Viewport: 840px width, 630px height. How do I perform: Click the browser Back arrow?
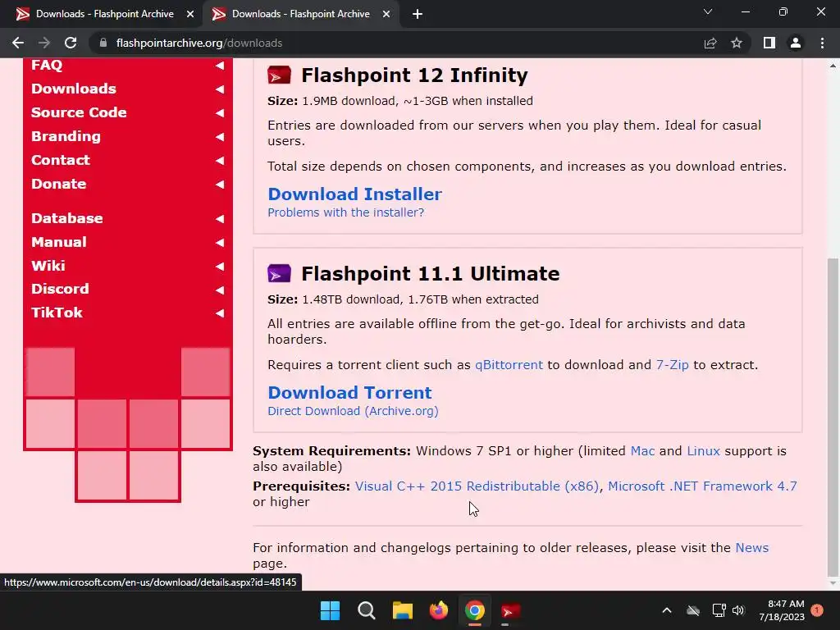(18, 43)
